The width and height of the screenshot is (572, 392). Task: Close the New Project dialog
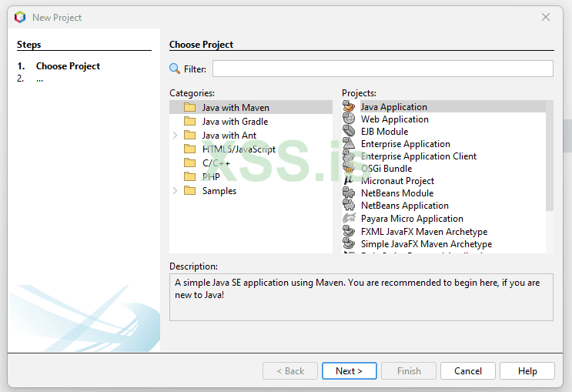click(x=546, y=17)
